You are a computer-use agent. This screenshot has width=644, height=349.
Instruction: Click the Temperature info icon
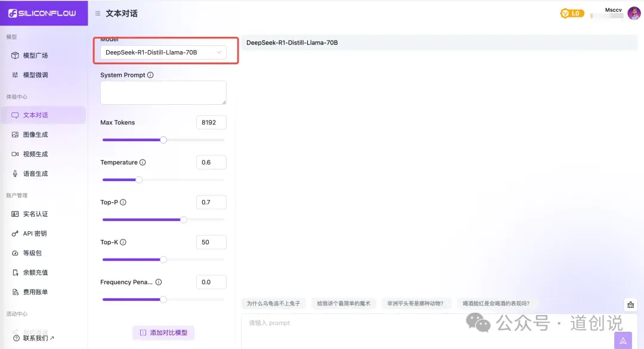[x=143, y=163]
